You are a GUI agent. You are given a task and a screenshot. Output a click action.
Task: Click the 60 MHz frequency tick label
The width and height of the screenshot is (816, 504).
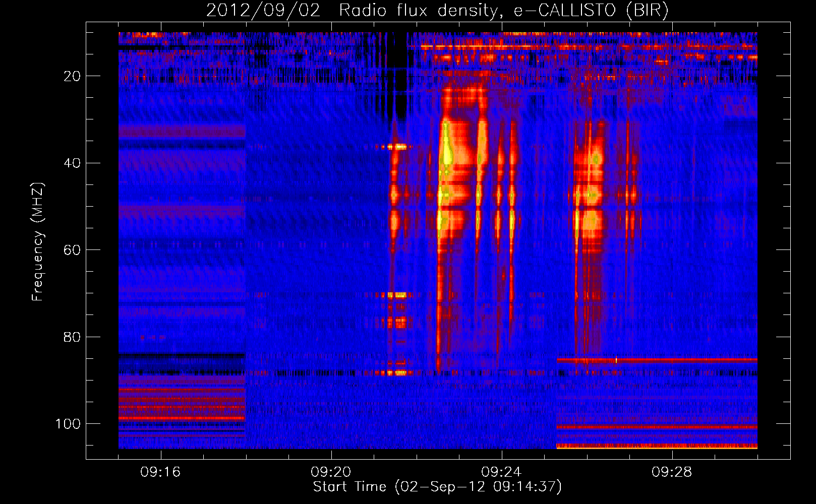coord(72,250)
